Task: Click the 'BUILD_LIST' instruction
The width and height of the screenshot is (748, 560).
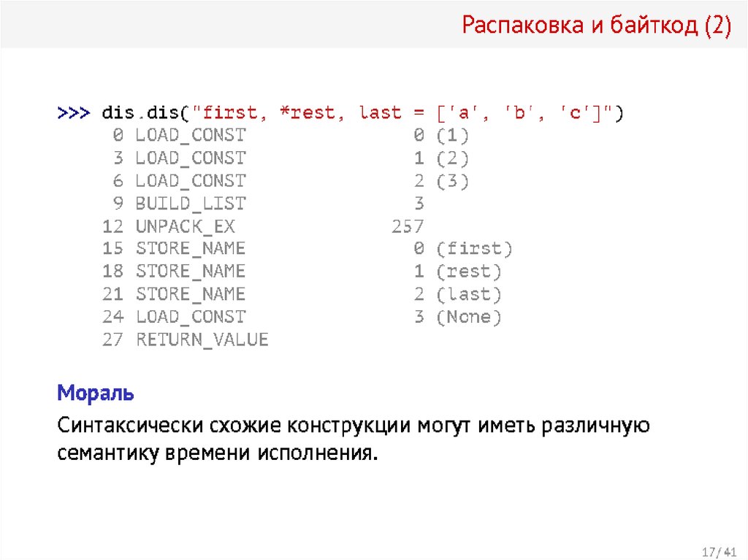Action: coord(191,204)
